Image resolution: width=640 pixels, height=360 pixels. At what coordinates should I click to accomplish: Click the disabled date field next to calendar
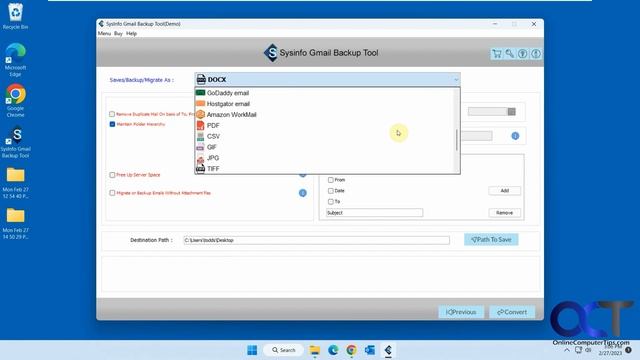[x=487, y=111]
